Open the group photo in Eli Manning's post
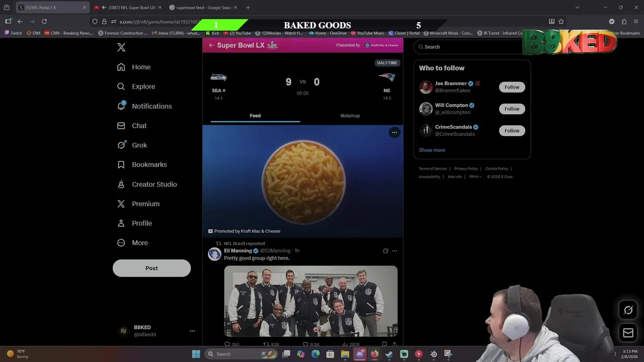Screen dimensions: 644x362 (x=311, y=301)
